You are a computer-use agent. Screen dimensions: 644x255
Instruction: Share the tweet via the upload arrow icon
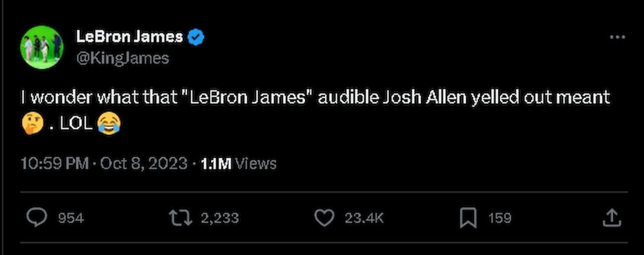[611, 218]
